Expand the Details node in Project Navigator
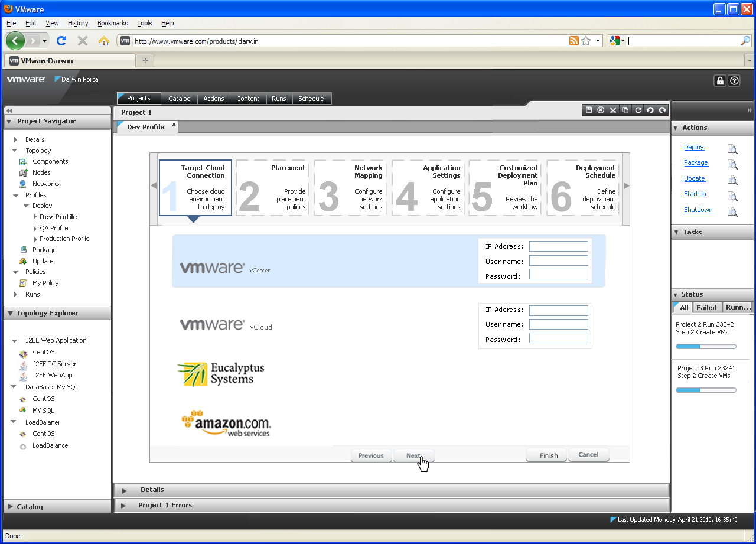This screenshot has height=544, width=756. pyautogui.click(x=16, y=139)
